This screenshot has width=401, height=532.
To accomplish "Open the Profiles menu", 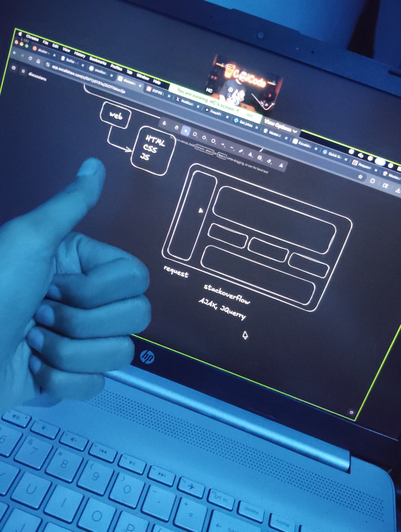I will point(116,68).
